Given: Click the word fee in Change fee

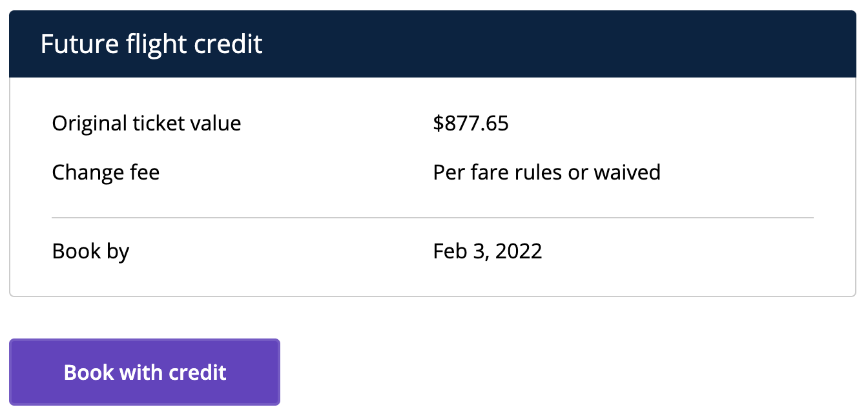Looking at the screenshot, I should click(143, 172).
